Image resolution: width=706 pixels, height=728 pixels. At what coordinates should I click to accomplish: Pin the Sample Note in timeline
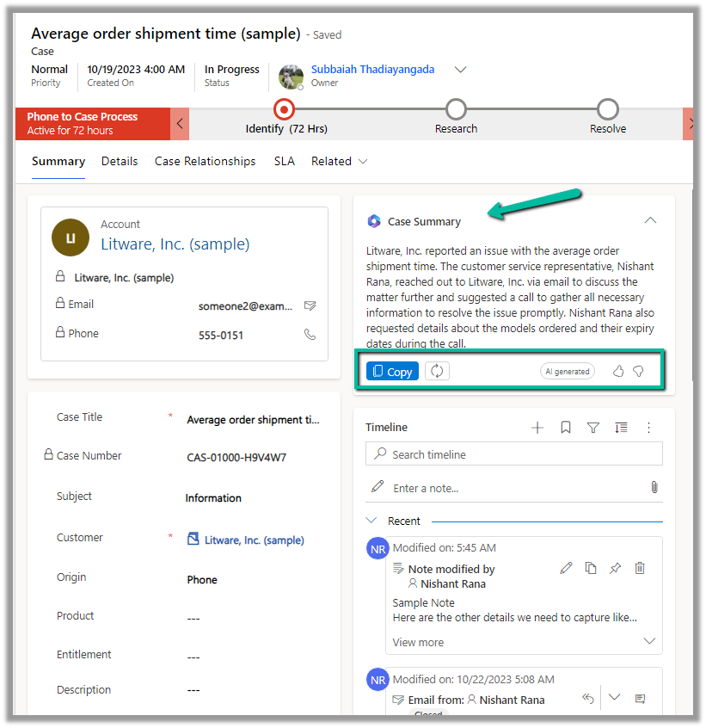(x=615, y=568)
